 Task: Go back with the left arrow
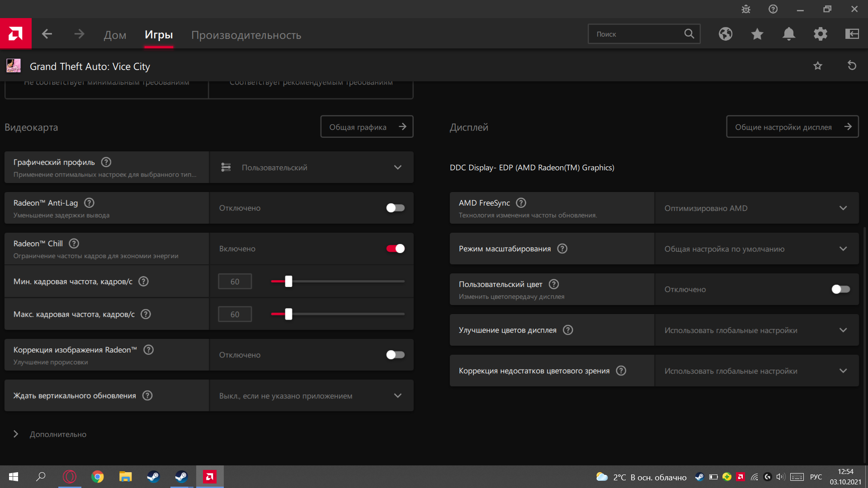(x=47, y=34)
